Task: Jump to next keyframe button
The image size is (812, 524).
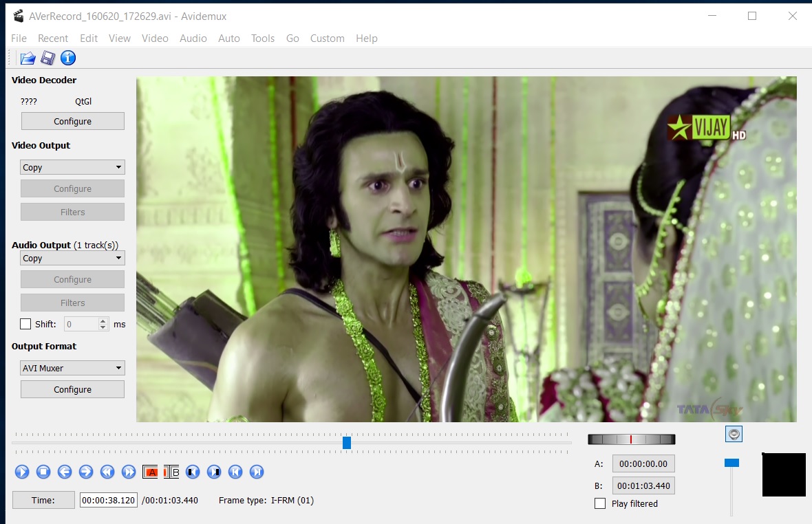Action: (x=129, y=472)
